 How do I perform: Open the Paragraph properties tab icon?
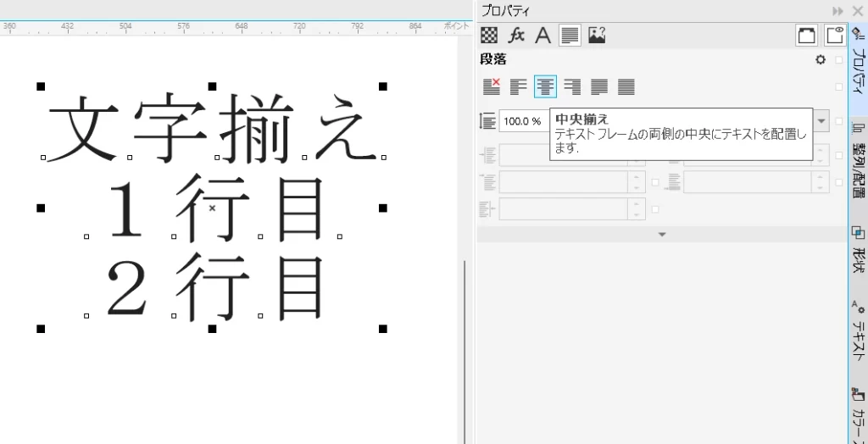[x=570, y=36]
